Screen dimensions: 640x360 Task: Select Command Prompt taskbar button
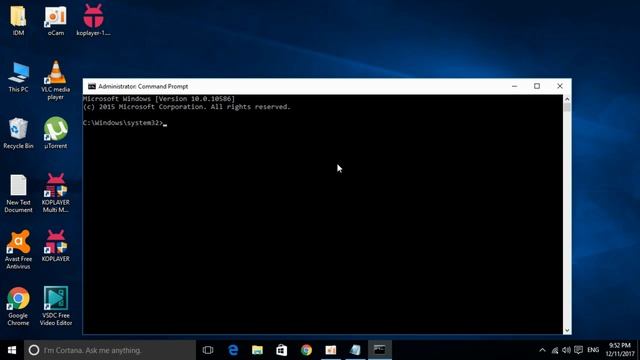(x=380, y=350)
